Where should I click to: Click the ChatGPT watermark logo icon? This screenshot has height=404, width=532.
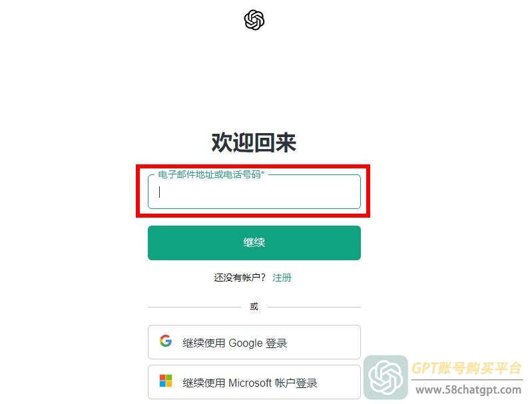tap(386, 377)
